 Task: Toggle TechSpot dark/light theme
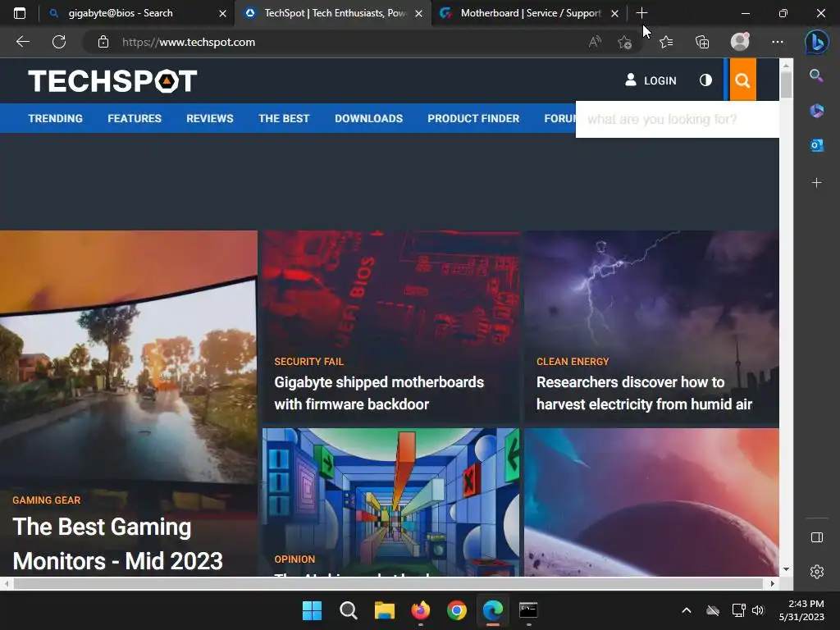pos(705,80)
